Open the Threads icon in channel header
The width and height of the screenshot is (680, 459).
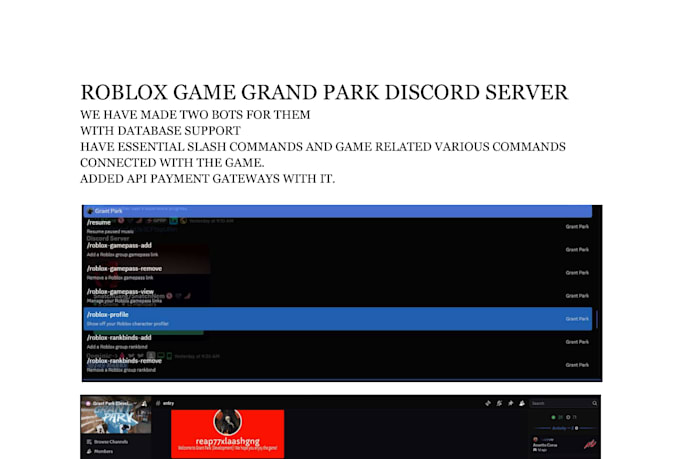(488, 403)
